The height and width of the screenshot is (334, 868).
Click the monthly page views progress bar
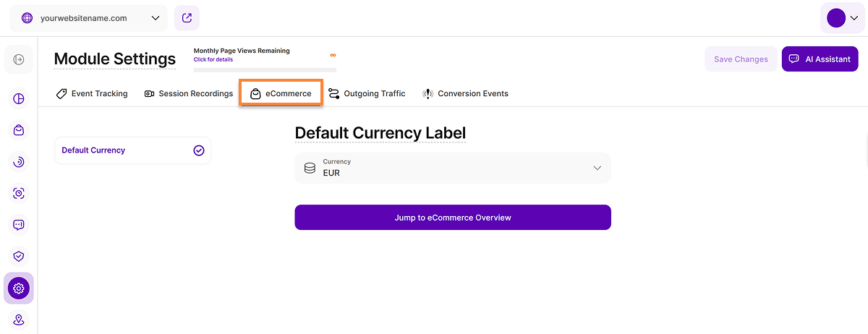[x=265, y=70]
